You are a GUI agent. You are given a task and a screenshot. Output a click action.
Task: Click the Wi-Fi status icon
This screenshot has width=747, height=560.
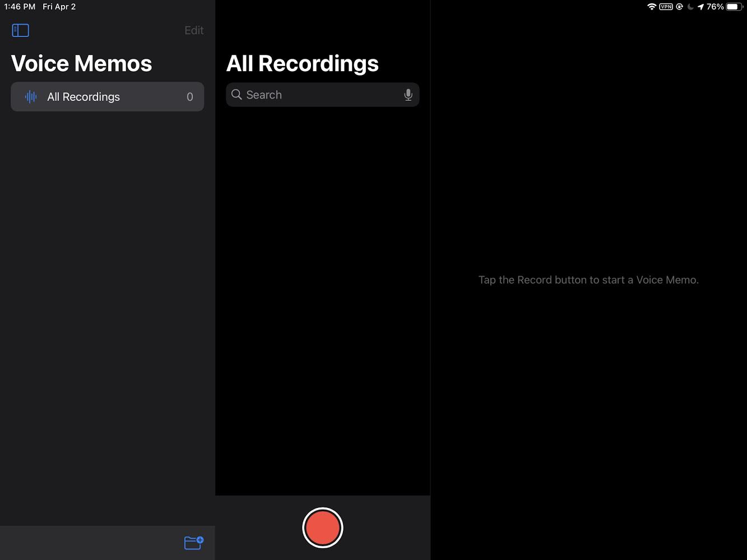(652, 7)
